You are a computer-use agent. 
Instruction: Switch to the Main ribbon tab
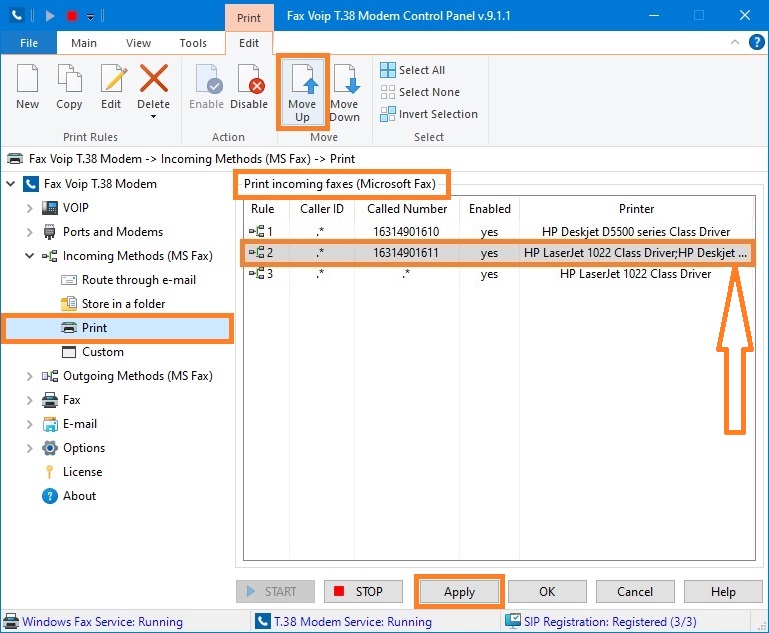[84, 43]
